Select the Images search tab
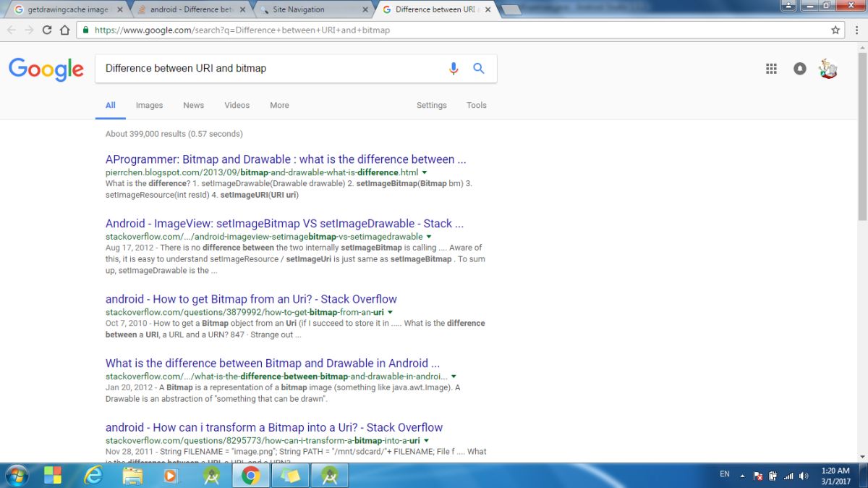The image size is (868, 488). (x=149, y=105)
